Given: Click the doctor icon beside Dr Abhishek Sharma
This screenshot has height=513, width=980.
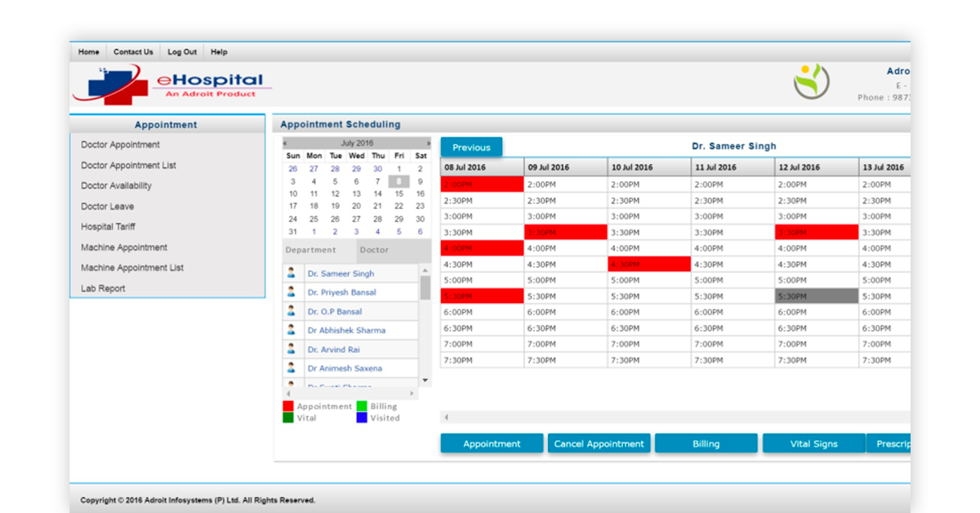Looking at the screenshot, I should 291,330.
